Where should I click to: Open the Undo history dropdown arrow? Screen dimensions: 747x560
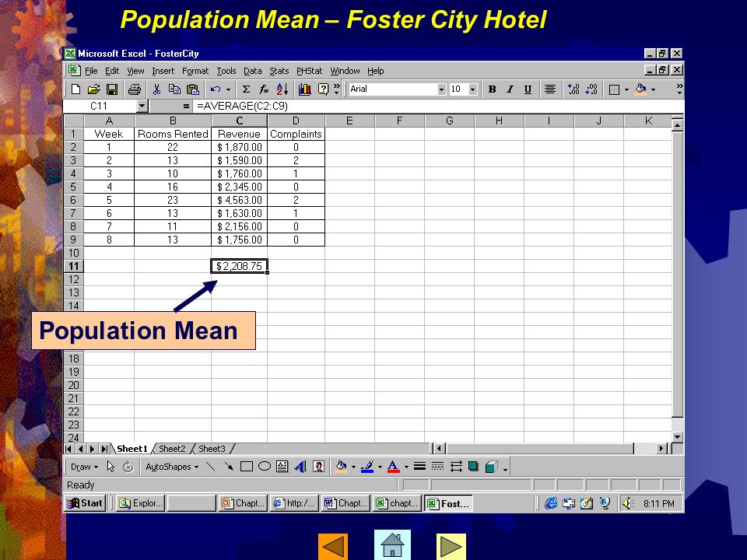coord(228,89)
